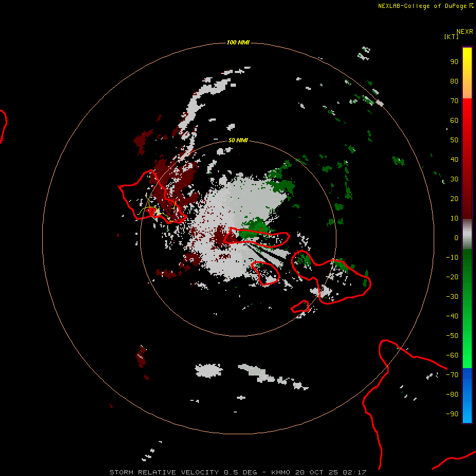Click the -30 value on the velocity scale
This screenshot has width=476, height=476.
click(x=452, y=297)
